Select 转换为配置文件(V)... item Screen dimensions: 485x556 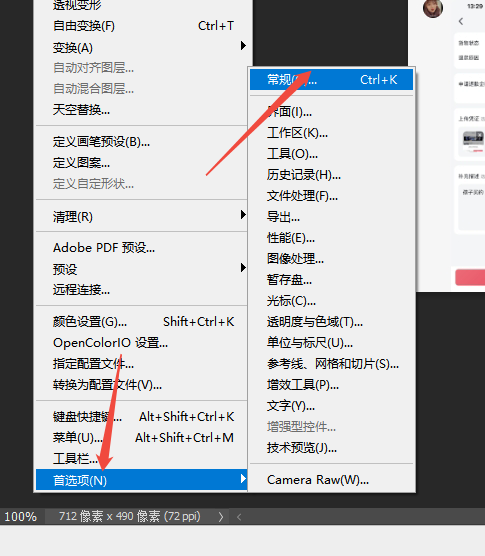pyautogui.click(x=141, y=385)
